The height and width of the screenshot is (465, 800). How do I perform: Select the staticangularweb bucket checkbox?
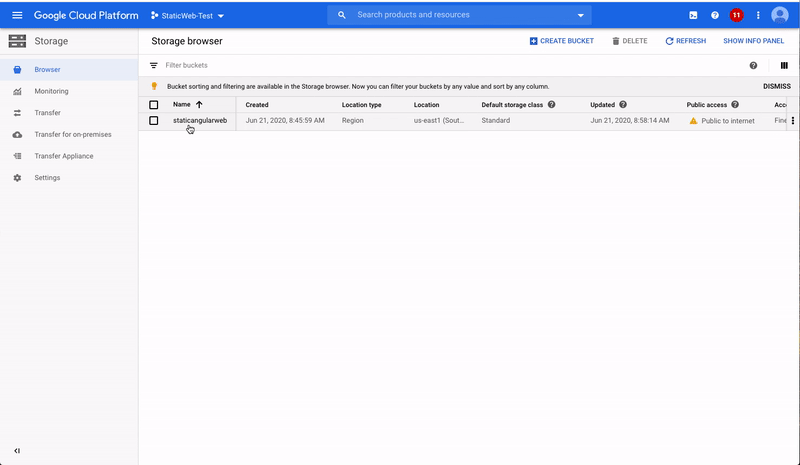click(154, 120)
